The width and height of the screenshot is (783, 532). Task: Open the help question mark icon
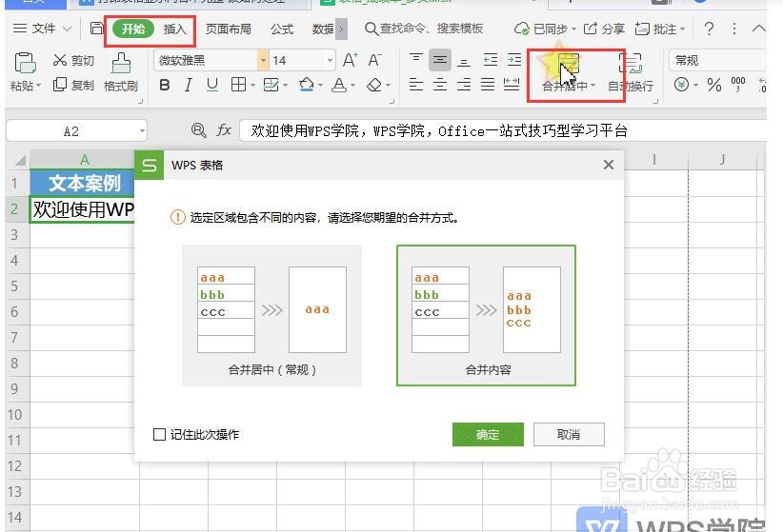tap(709, 29)
